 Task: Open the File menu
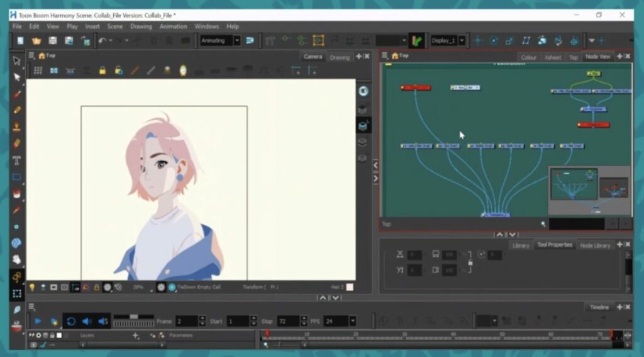tap(17, 26)
